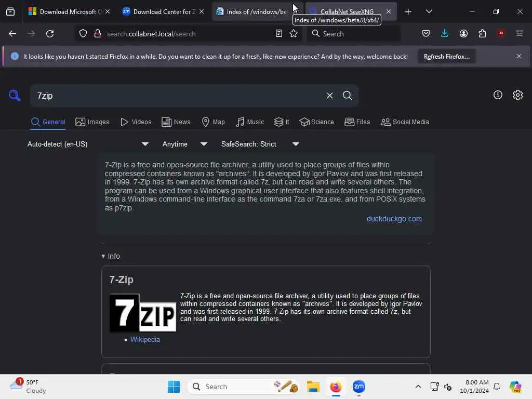
Task: Open a new tab with the plus icon
Action: 408,12
